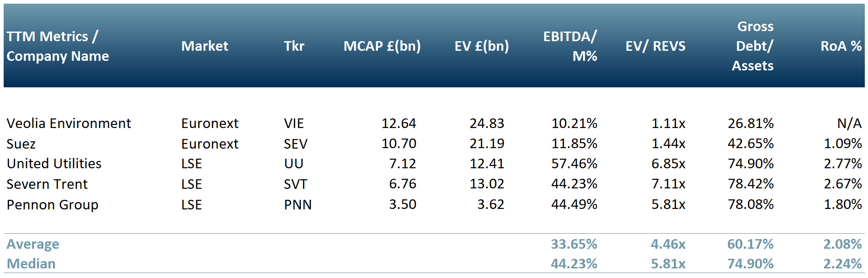This screenshot has height=278, width=868.
Task: Click the Average row label
Action: (33, 244)
